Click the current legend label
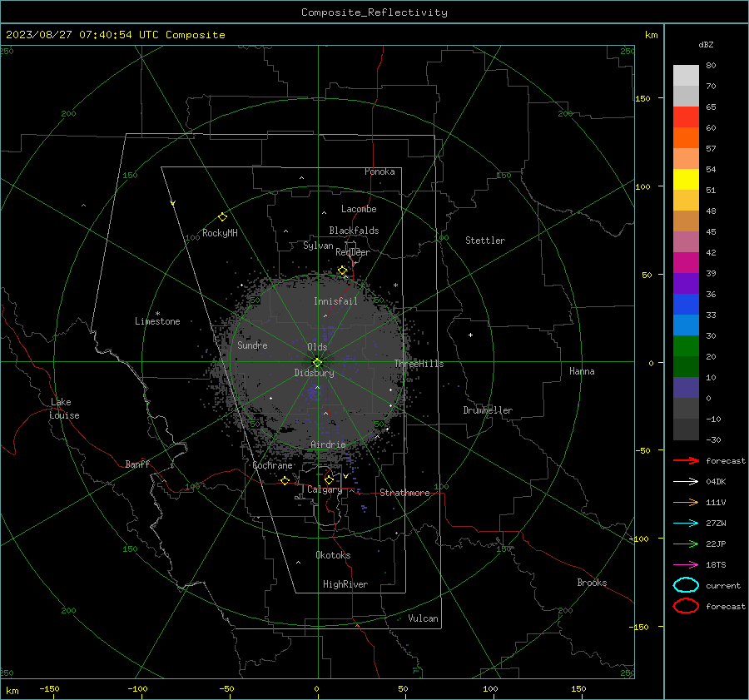The height and width of the screenshot is (700, 749). [723, 586]
